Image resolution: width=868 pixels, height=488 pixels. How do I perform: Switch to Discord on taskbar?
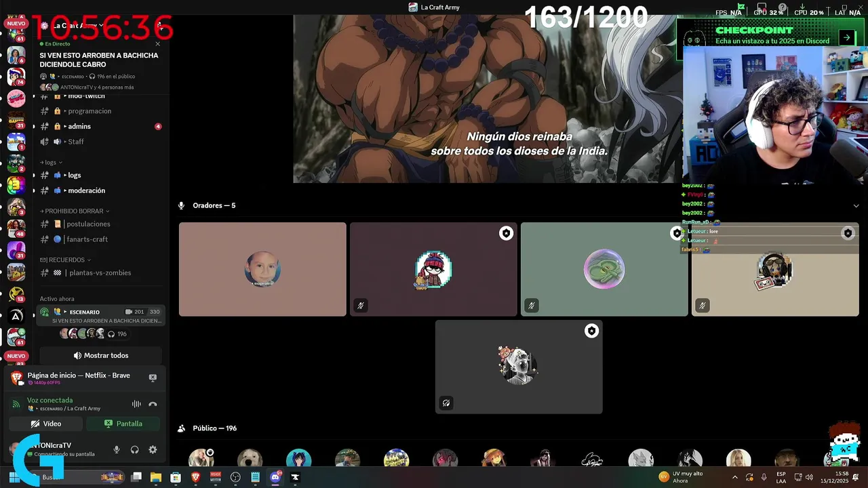click(x=275, y=477)
